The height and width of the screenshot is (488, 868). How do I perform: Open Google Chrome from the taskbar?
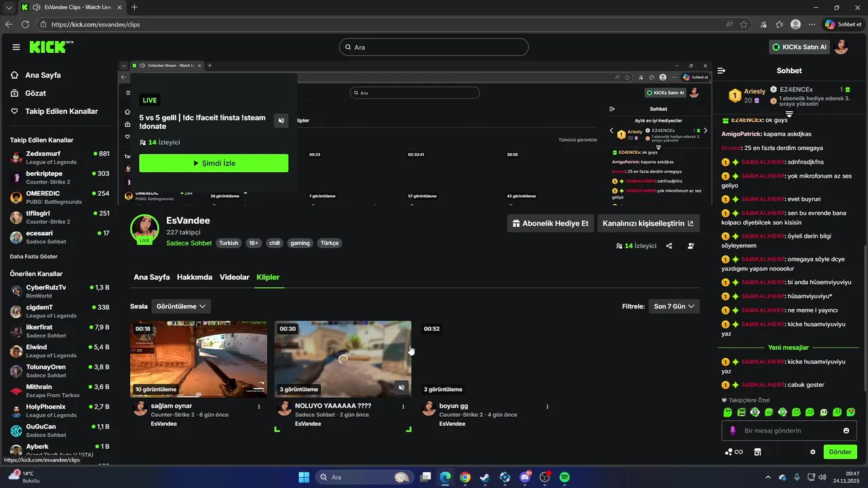(465, 477)
